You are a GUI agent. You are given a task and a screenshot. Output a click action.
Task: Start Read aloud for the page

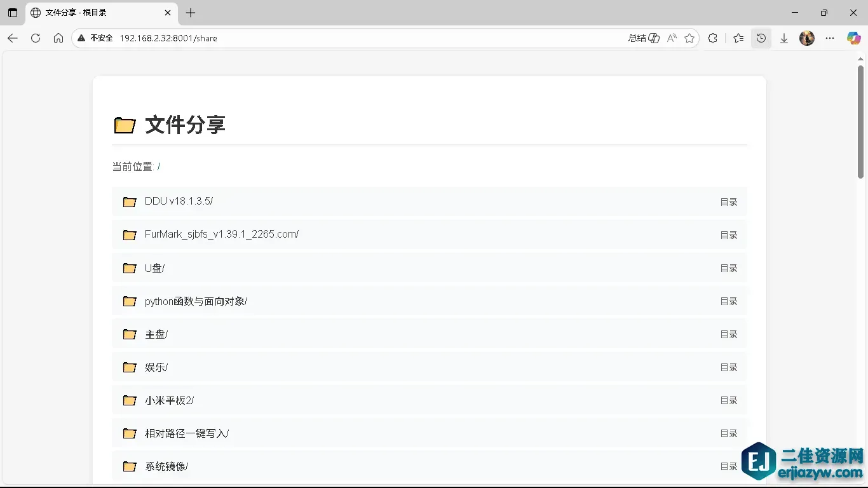coord(672,38)
